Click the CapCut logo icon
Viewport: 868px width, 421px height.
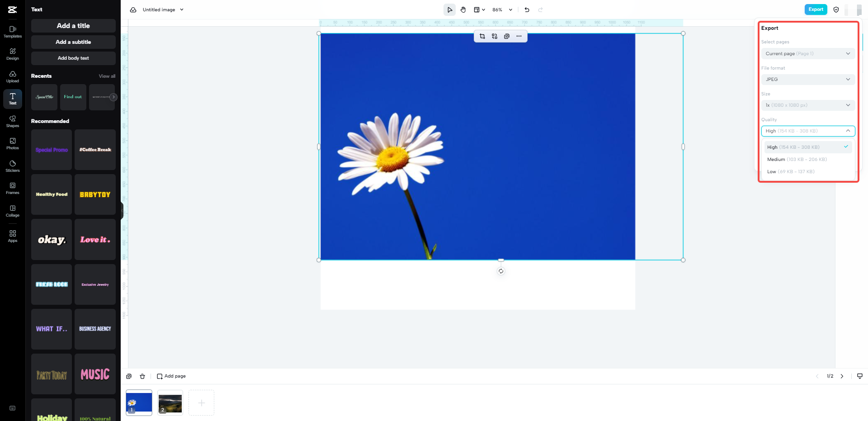point(13,9)
